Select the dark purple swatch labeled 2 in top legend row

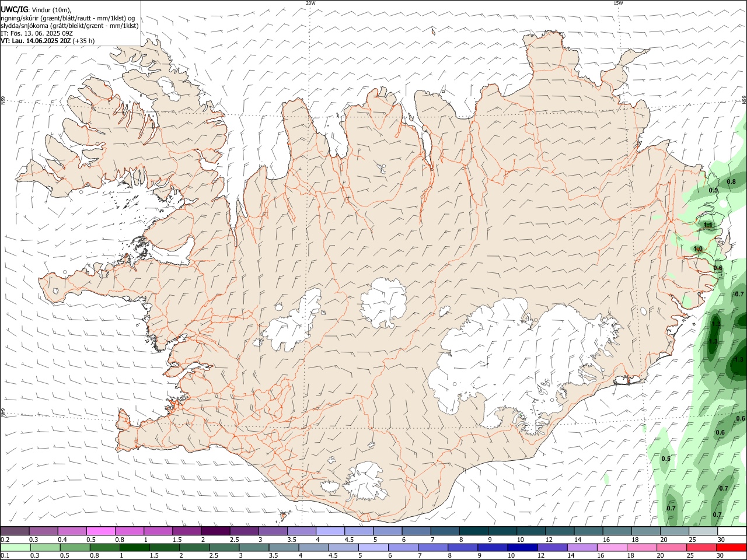pos(215,531)
